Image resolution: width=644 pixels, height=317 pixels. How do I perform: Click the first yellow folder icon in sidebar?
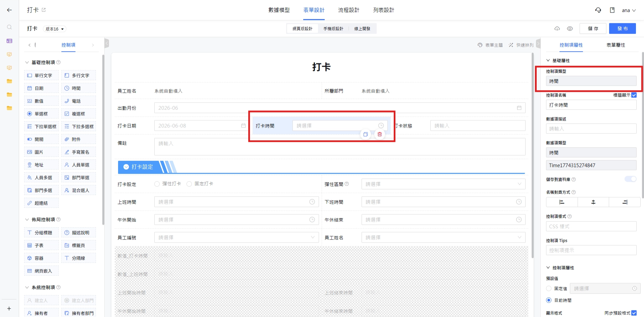click(9, 81)
